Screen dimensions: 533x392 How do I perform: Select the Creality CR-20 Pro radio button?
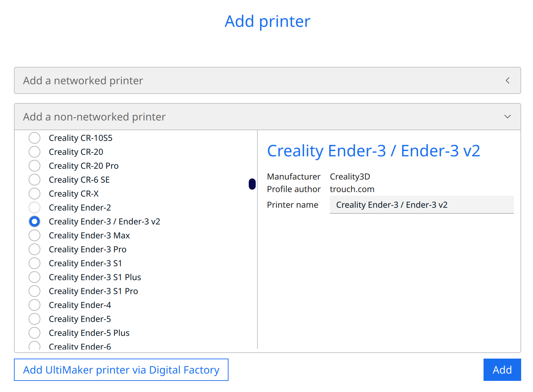[34, 166]
